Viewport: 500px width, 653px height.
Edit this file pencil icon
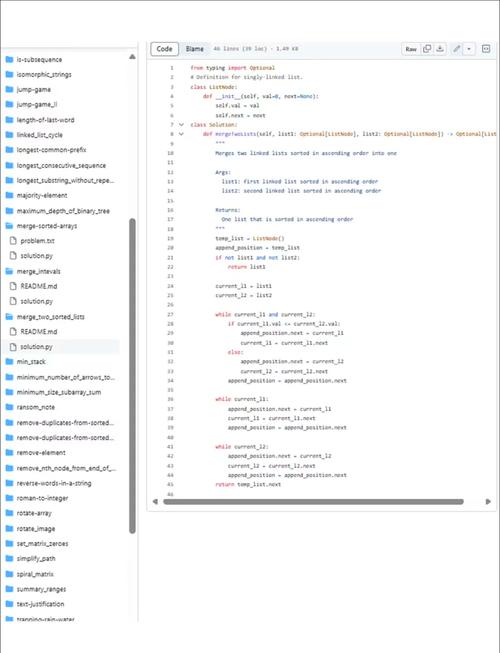pyautogui.click(x=457, y=49)
